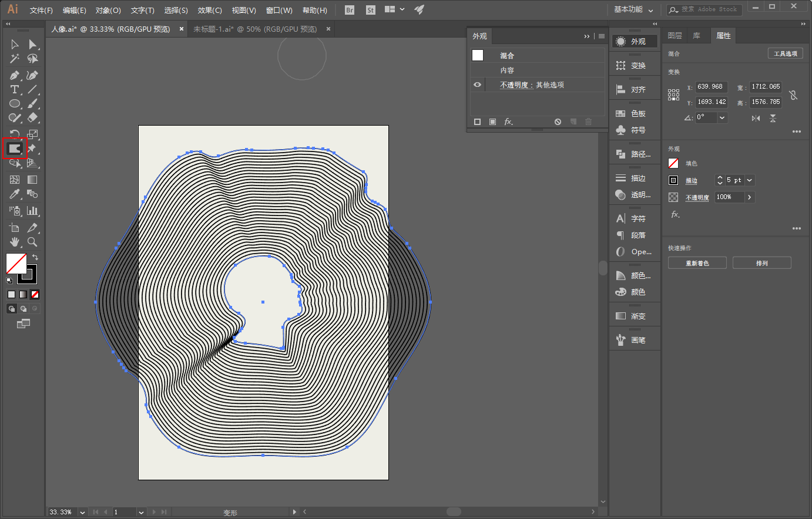Select the Eraser tool
Screen dimensions: 812x519
[33, 117]
